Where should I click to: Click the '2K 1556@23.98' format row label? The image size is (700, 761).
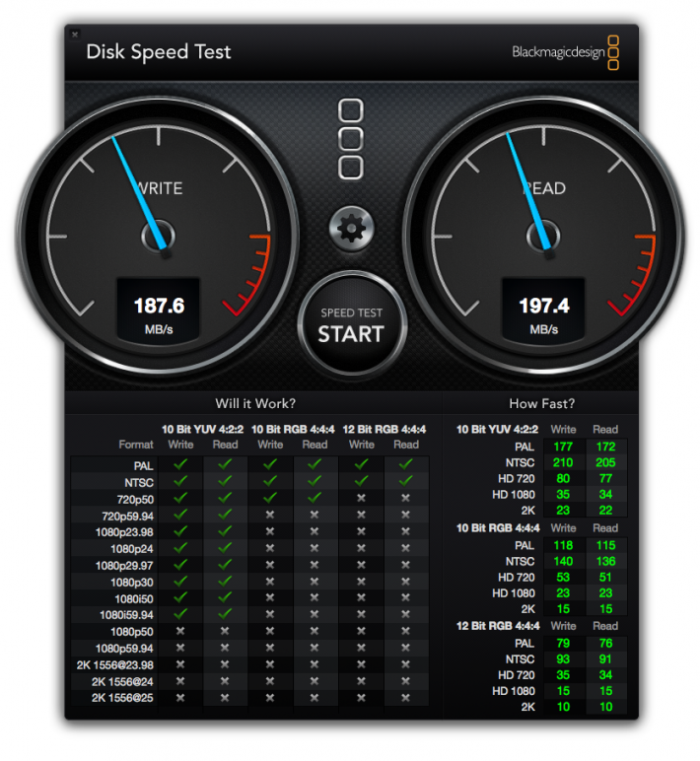point(115,665)
